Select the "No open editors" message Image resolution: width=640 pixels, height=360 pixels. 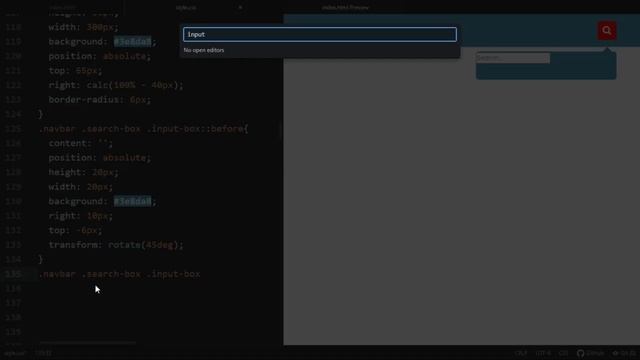(x=204, y=50)
